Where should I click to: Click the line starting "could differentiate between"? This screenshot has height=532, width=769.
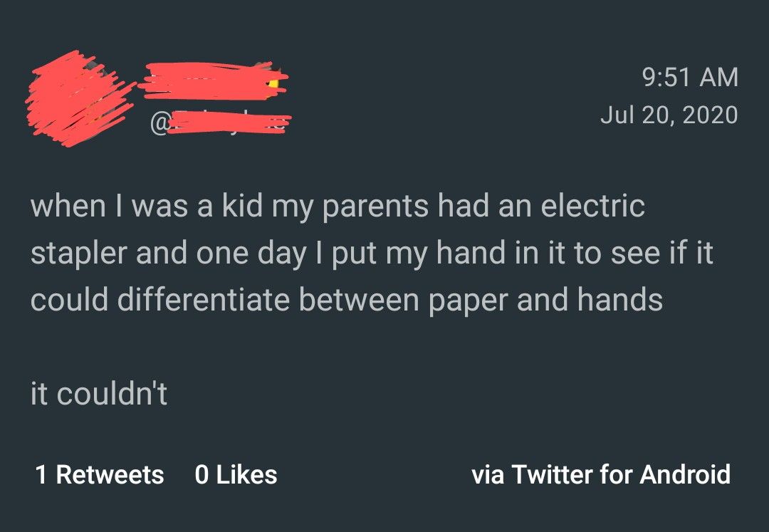(346, 300)
